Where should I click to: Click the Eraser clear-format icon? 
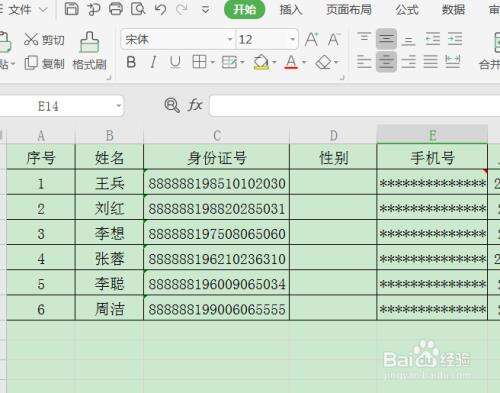pos(323,62)
